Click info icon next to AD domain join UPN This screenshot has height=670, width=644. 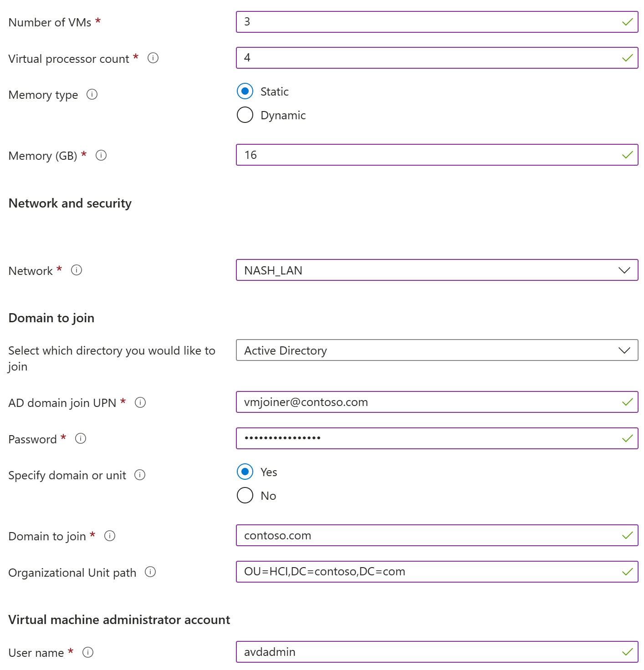point(140,402)
